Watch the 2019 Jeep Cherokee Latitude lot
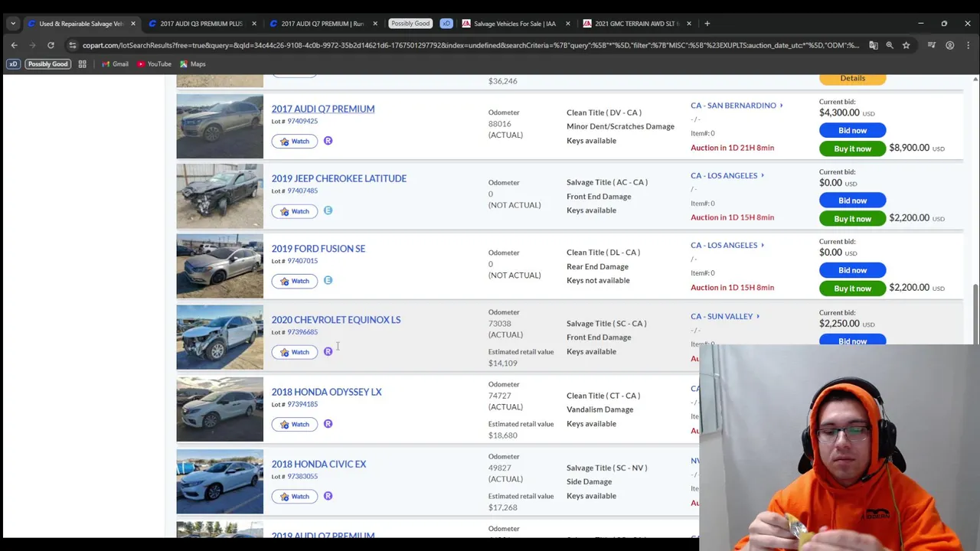 coord(295,211)
